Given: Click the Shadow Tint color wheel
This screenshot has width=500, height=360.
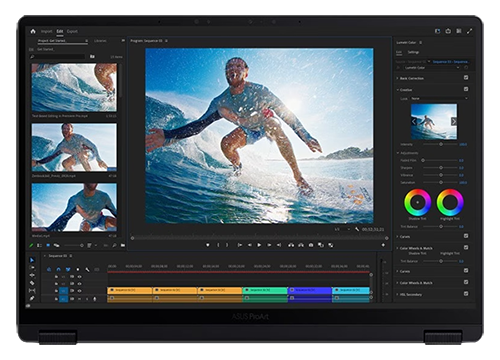Looking at the screenshot, I should click(417, 202).
